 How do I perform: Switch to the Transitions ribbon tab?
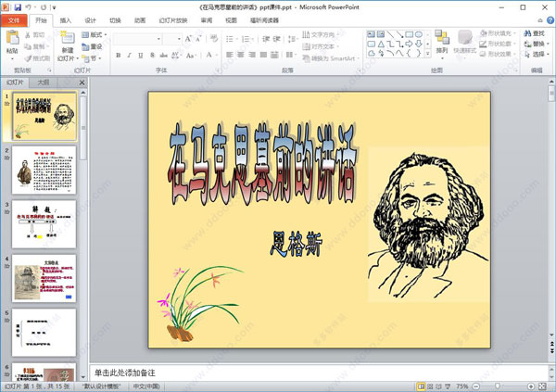(115, 20)
